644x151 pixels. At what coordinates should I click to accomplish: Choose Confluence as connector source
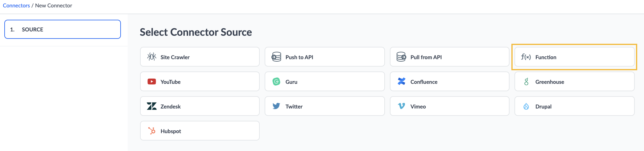(x=449, y=81)
